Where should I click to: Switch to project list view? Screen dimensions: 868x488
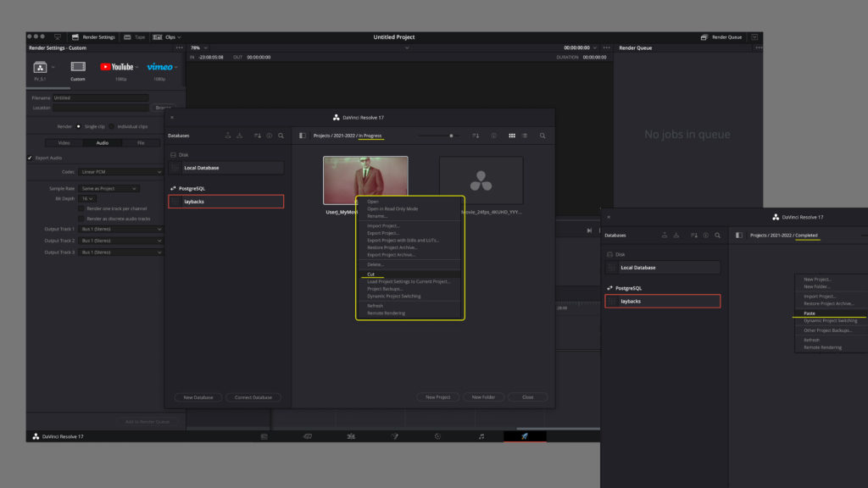(525, 136)
